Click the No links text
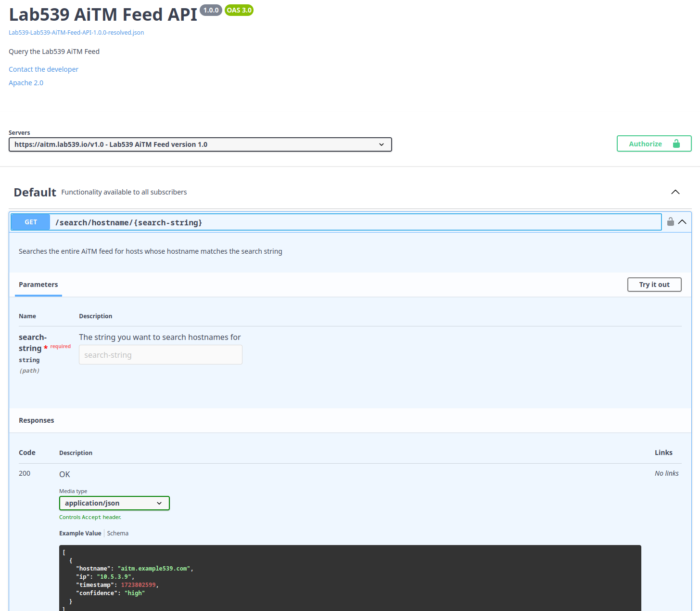This screenshot has height=611, width=700. 667,473
